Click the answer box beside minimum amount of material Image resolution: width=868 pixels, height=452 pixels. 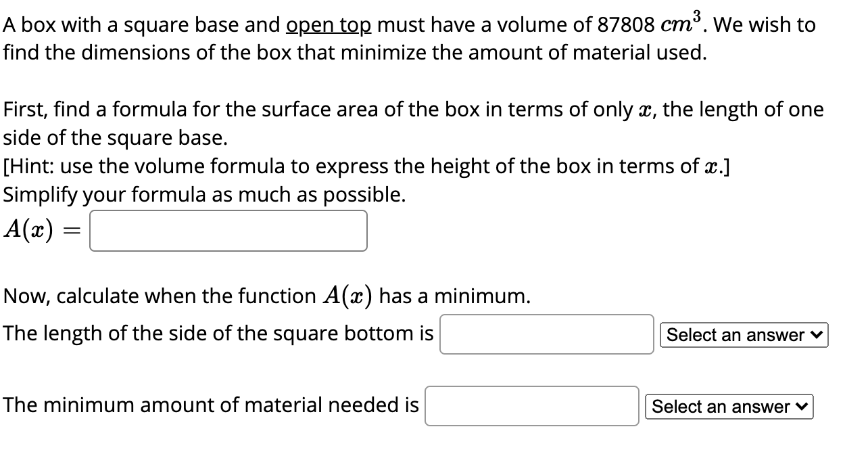(x=531, y=406)
